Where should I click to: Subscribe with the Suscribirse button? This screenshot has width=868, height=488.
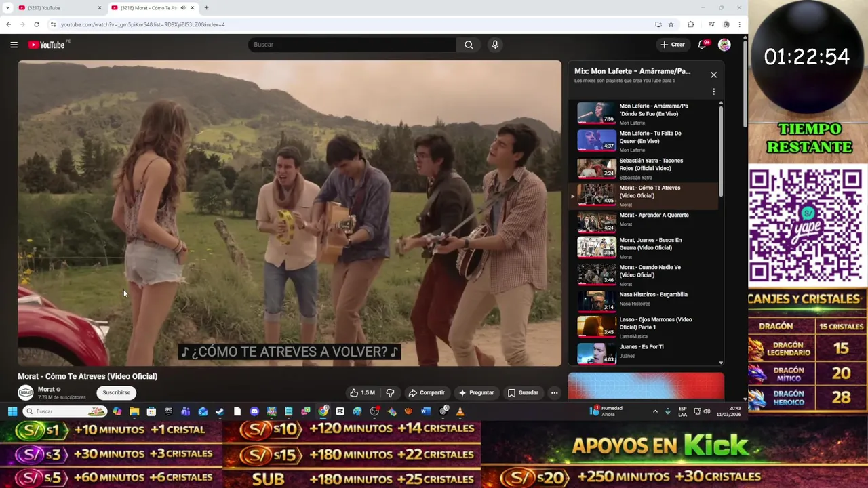[x=117, y=392]
